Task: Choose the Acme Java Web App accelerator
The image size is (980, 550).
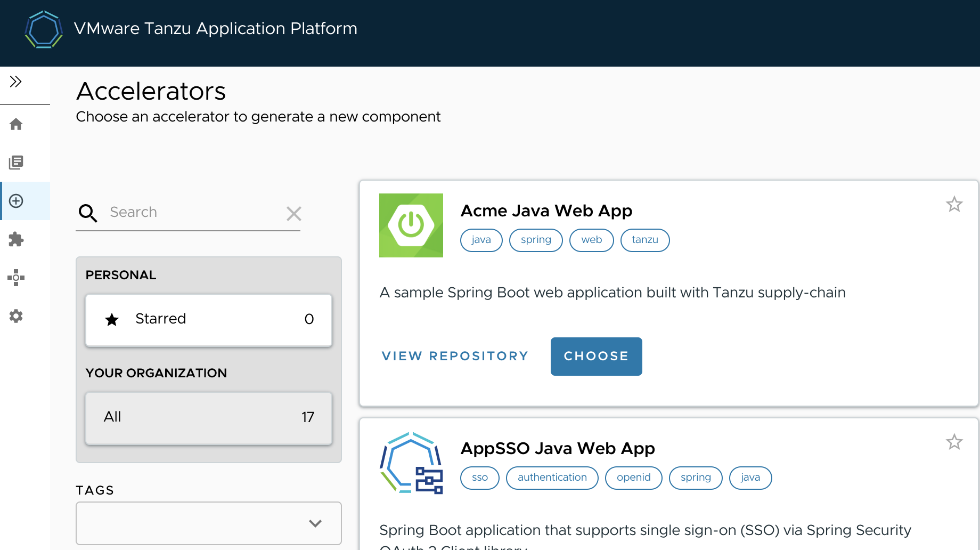Action: click(597, 357)
